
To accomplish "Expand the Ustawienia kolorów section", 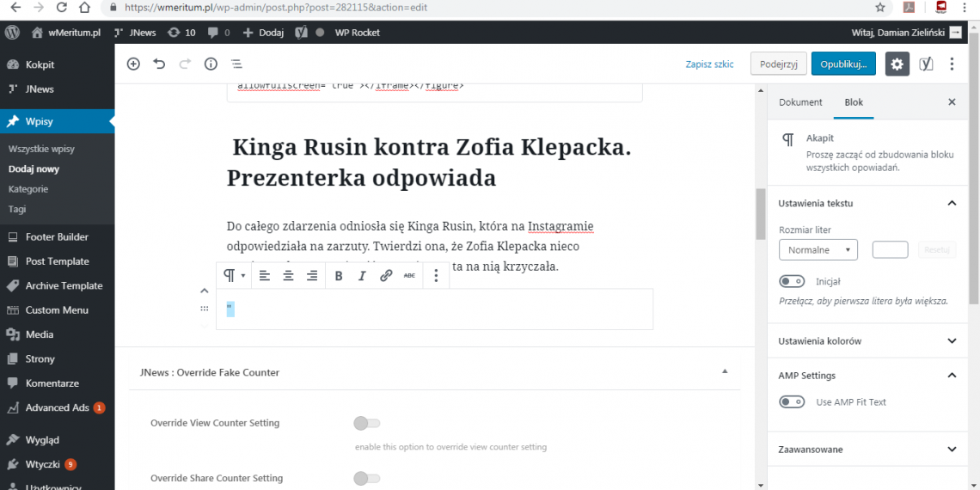I will [867, 341].
